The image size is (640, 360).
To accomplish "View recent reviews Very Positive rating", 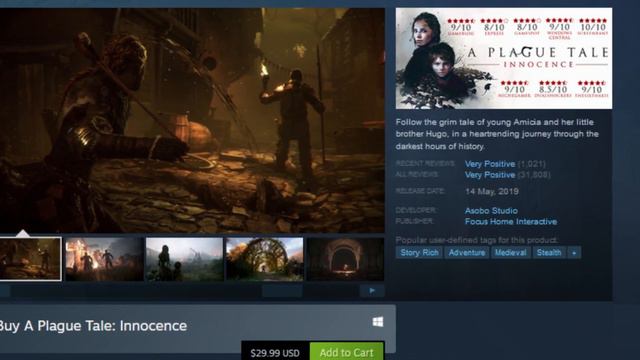I will point(490,164).
